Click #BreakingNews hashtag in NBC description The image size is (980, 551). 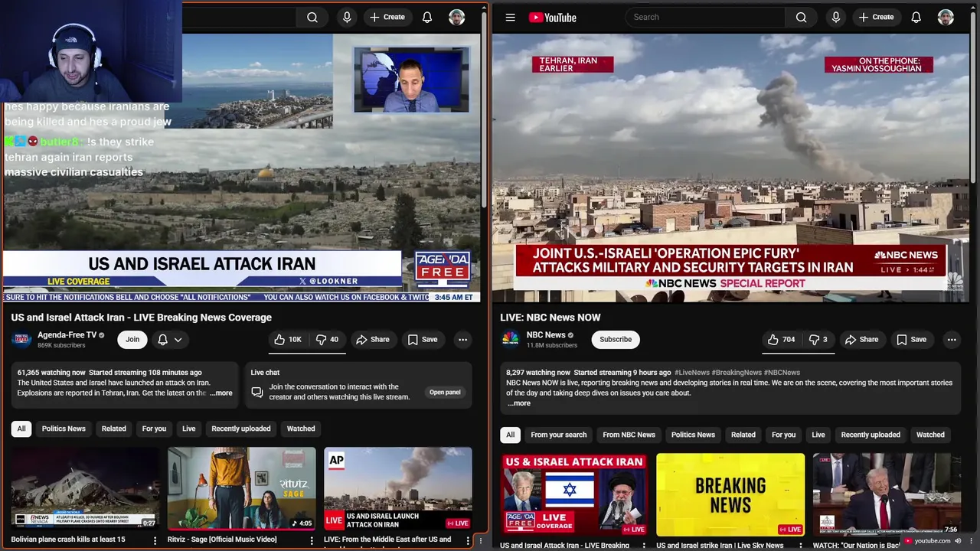click(736, 373)
